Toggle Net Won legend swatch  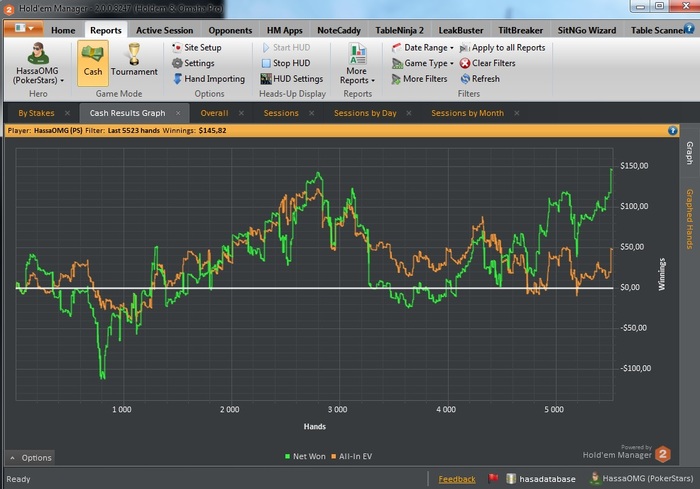tap(288, 456)
